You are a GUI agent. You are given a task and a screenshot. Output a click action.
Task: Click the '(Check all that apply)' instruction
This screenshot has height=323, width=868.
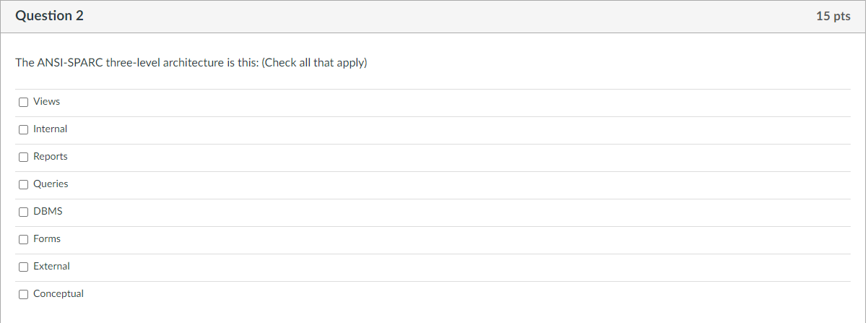point(315,64)
